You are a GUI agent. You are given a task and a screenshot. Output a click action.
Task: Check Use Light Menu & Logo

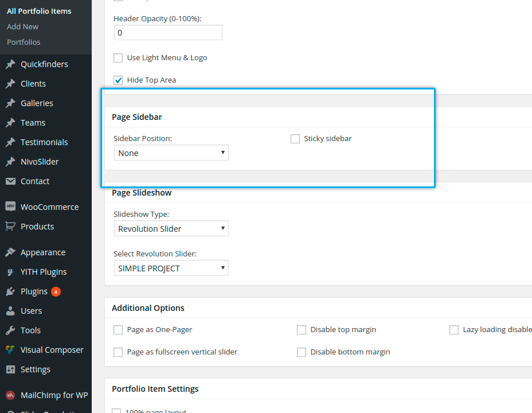coord(118,58)
